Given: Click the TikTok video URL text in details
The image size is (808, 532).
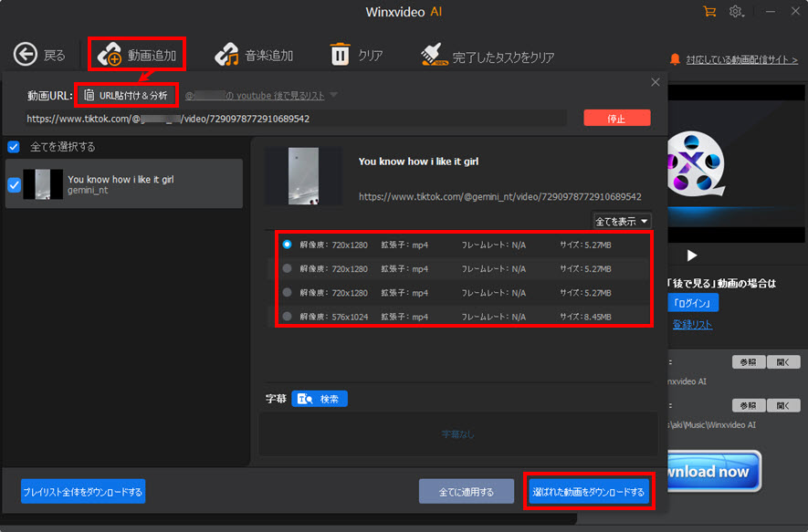Looking at the screenshot, I should pyautogui.click(x=499, y=196).
